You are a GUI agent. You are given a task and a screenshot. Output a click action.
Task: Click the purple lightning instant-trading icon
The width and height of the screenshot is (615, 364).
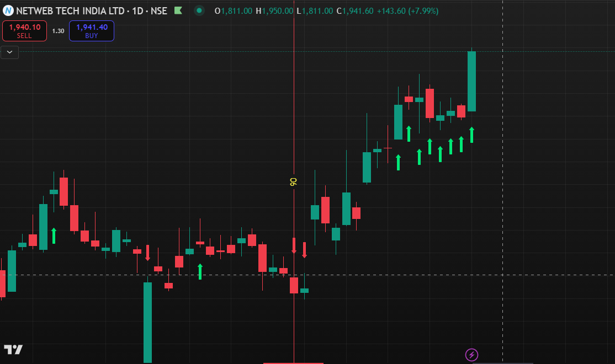[472, 354]
